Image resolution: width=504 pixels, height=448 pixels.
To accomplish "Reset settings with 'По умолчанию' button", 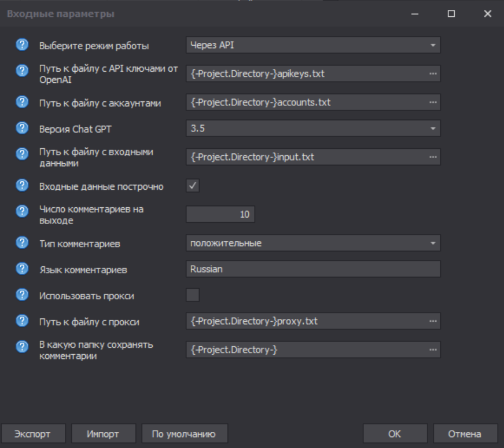I will click(x=184, y=434).
